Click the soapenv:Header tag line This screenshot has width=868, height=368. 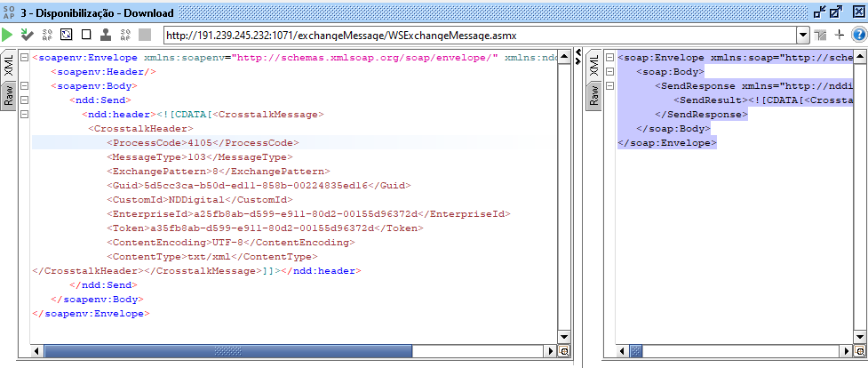(104, 71)
